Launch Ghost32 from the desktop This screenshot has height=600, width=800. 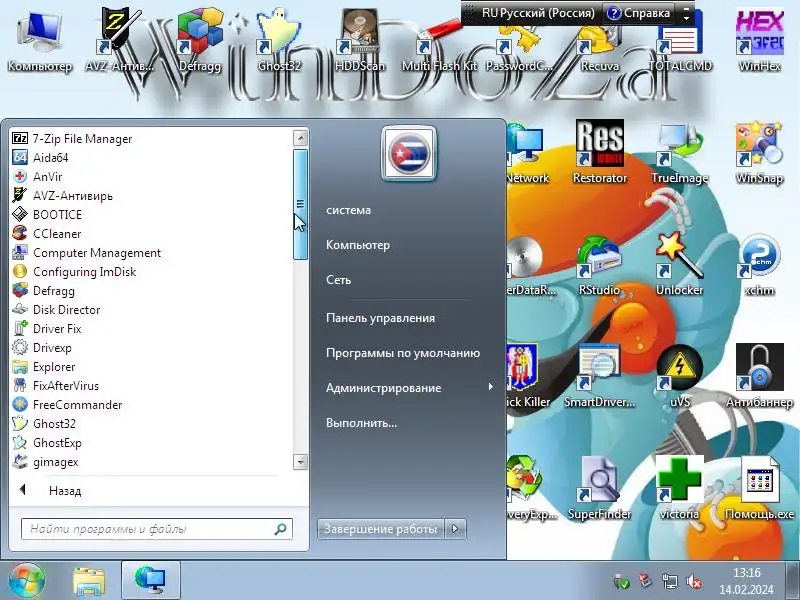point(279,41)
